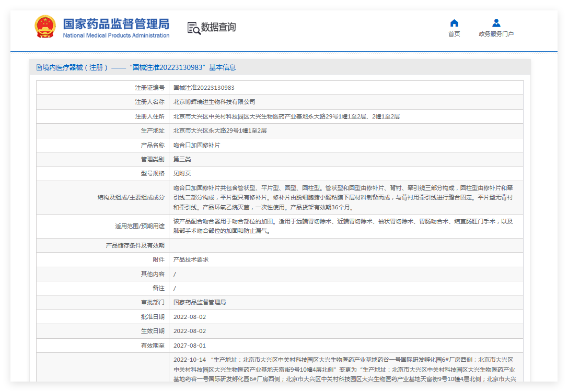Click the 有效期至 row label
This screenshot has height=392, width=568.
[x=153, y=346]
